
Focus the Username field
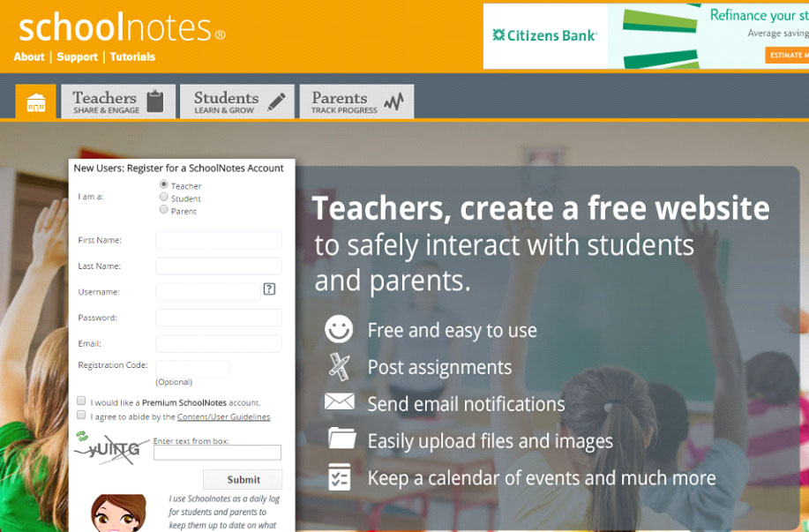coord(208,291)
